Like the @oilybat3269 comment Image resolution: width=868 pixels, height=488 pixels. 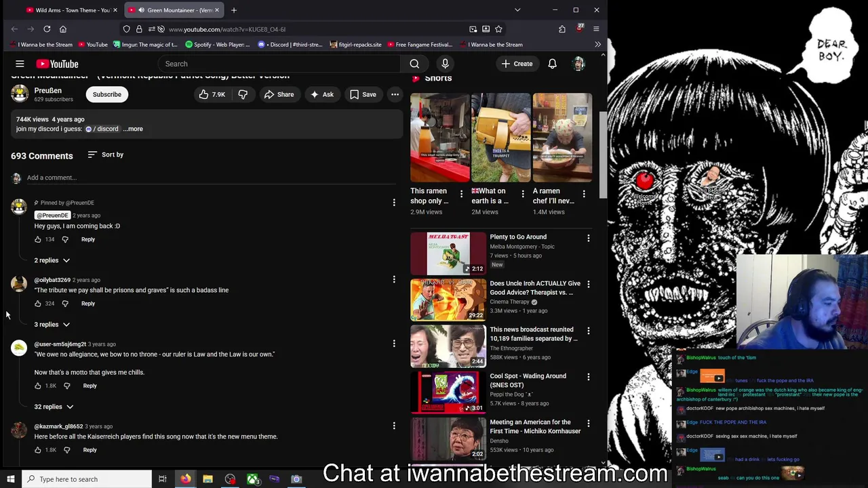pos(38,304)
